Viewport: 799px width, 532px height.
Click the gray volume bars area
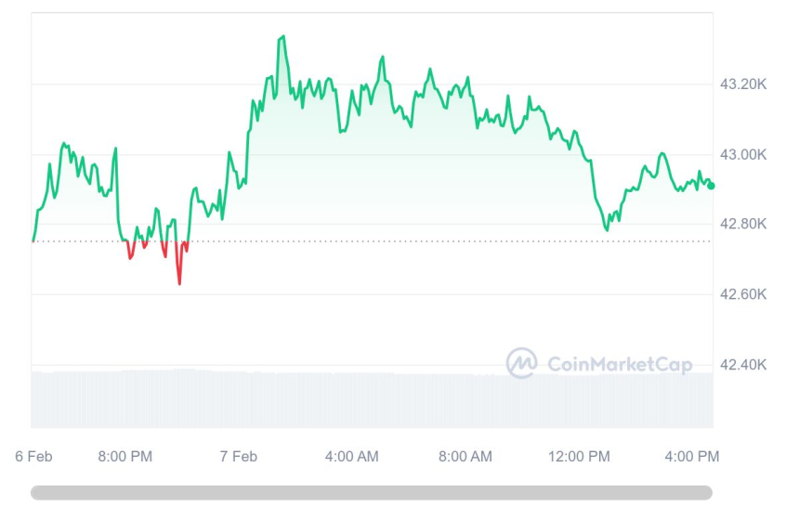pyautogui.click(x=372, y=399)
